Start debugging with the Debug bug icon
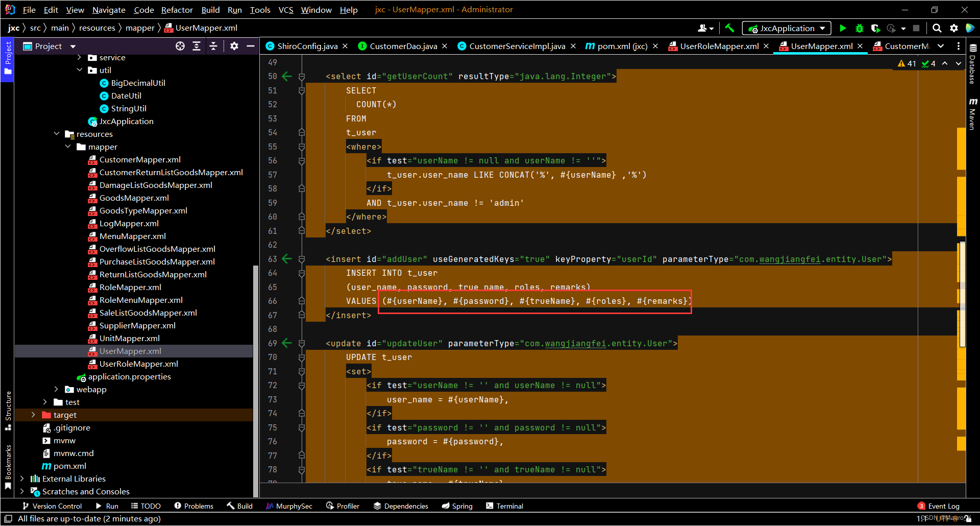Image resolution: width=980 pixels, height=526 pixels. click(x=860, y=29)
